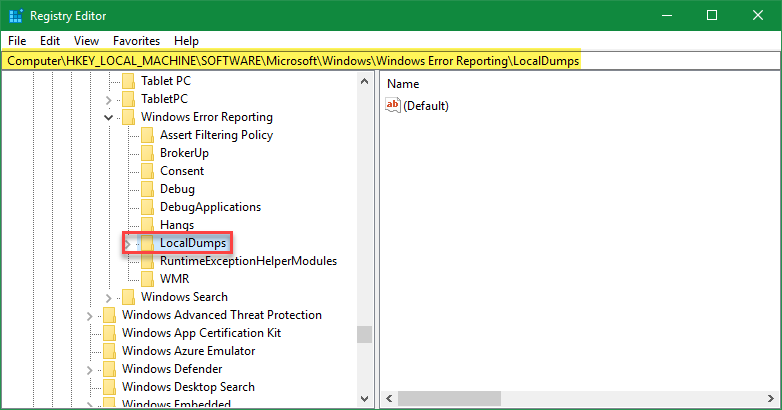Select the DebugApplications key

[210, 207]
